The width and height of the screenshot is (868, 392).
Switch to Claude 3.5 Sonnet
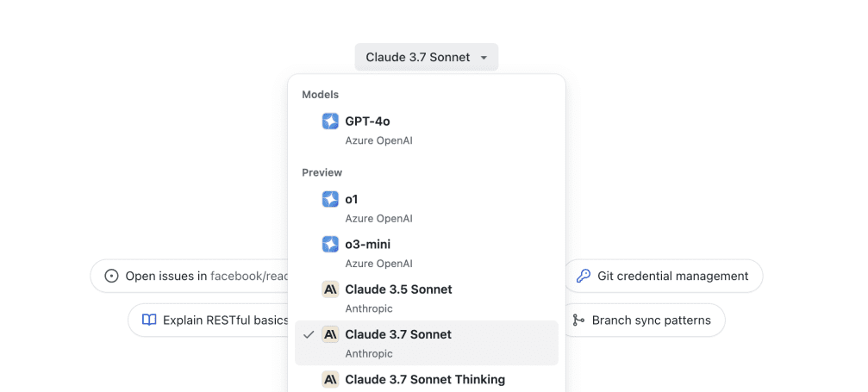[427, 298]
